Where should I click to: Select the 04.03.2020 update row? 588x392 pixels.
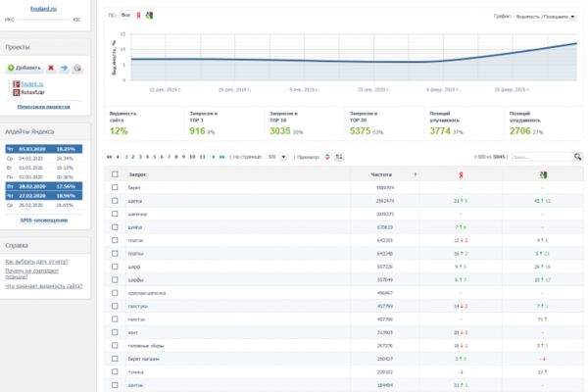click(x=44, y=159)
